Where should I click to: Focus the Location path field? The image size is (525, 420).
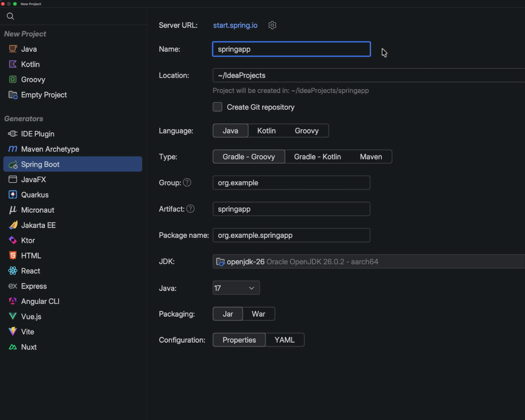369,75
